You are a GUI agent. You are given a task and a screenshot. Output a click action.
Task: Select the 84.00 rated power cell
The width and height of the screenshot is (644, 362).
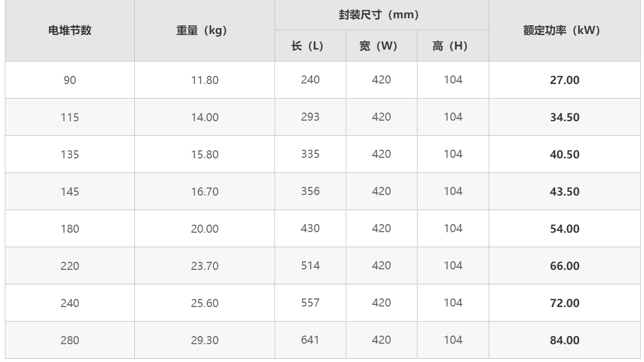click(x=564, y=340)
